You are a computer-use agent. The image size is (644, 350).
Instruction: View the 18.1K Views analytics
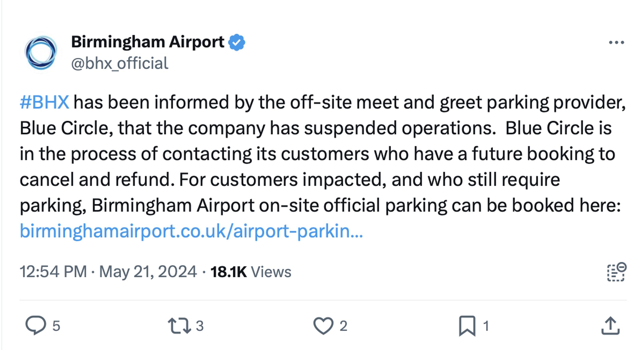[251, 272]
